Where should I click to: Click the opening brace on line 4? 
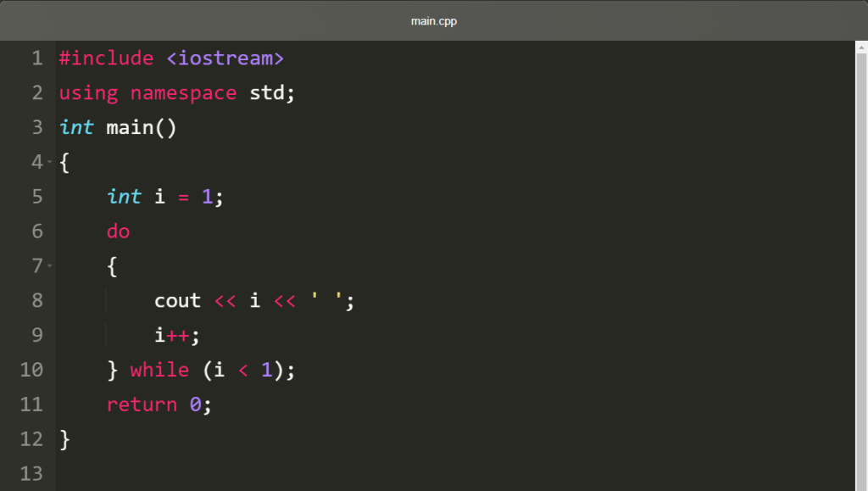[x=64, y=162]
